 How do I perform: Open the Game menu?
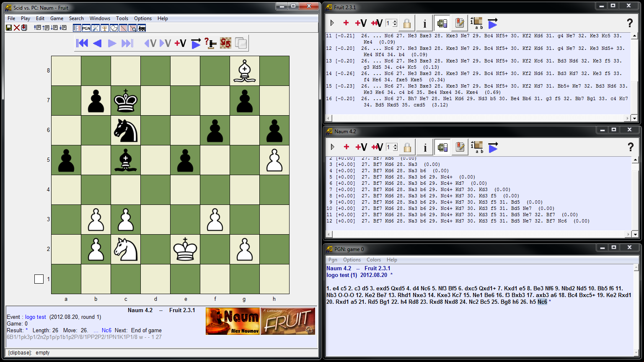tap(57, 18)
